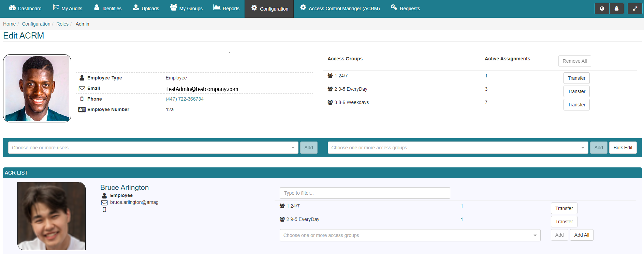Open the Uploads navigation item
Image resolution: width=644 pixels, height=254 pixels.
[146, 9]
